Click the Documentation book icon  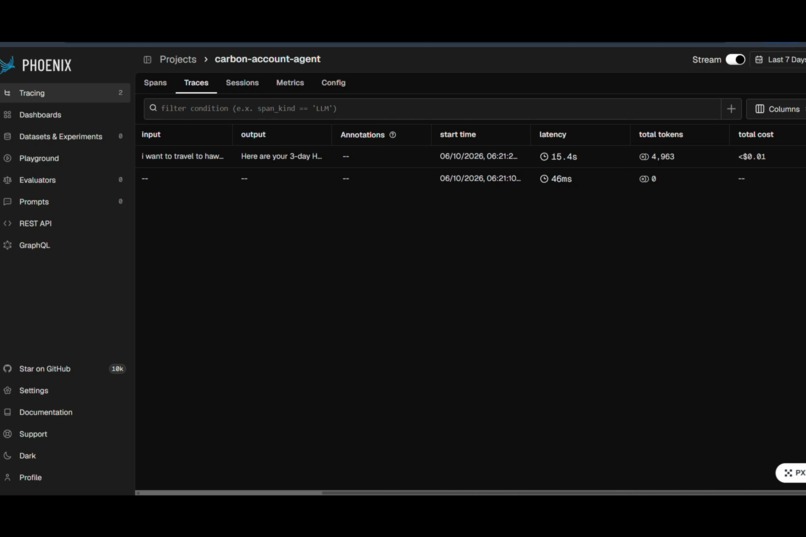pyautogui.click(x=7, y=412)
